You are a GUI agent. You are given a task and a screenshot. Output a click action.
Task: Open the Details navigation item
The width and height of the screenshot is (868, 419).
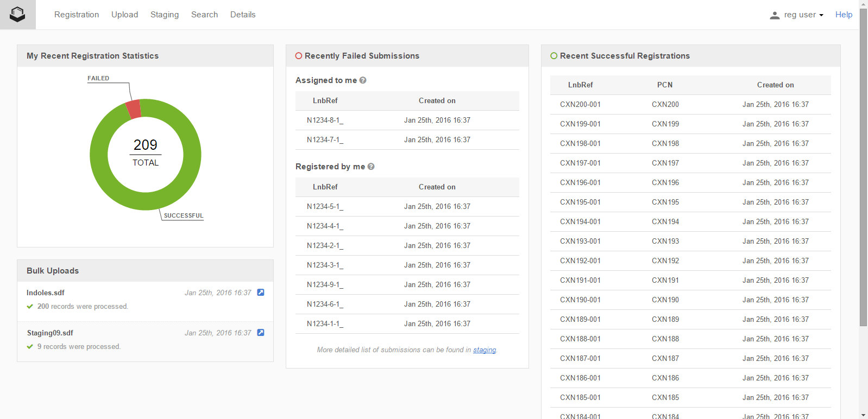click(x=243, y=15)
